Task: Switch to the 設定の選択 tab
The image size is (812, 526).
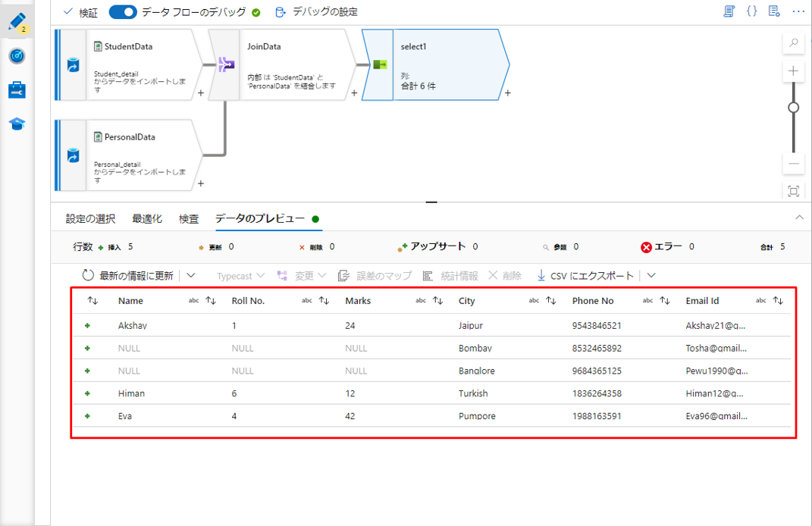Action: point(90,219)
